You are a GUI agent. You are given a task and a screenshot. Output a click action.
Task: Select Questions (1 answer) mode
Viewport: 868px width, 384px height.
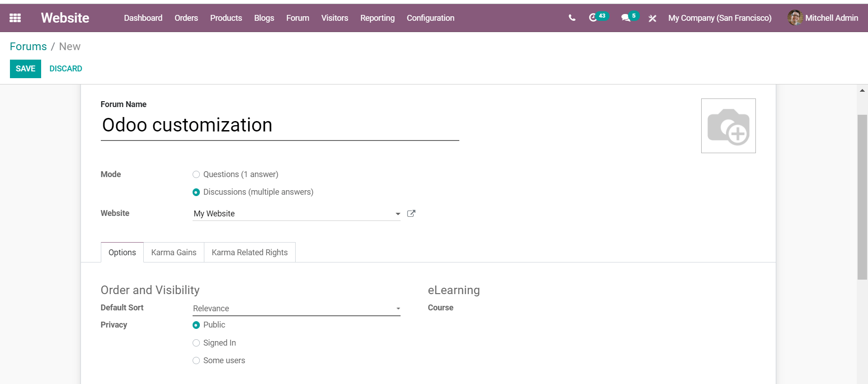(196, 174)
